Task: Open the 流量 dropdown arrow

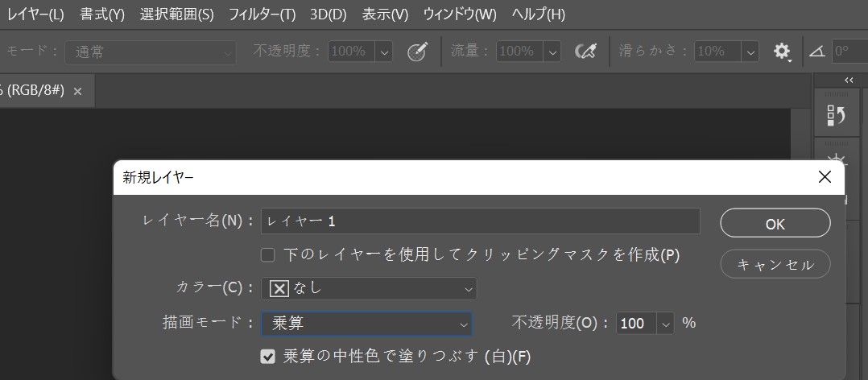Action: coord(552,52)
